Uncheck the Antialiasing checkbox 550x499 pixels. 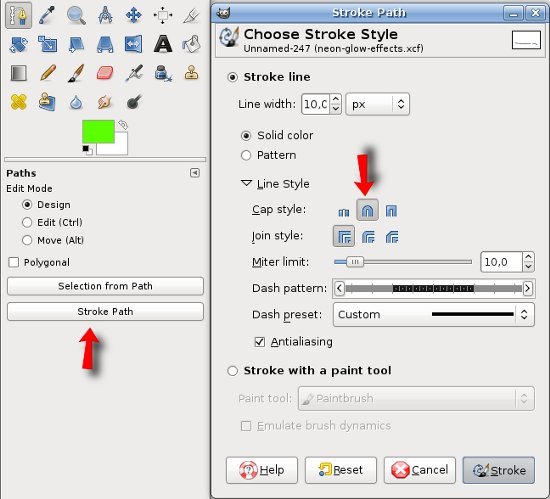point(260,342)
